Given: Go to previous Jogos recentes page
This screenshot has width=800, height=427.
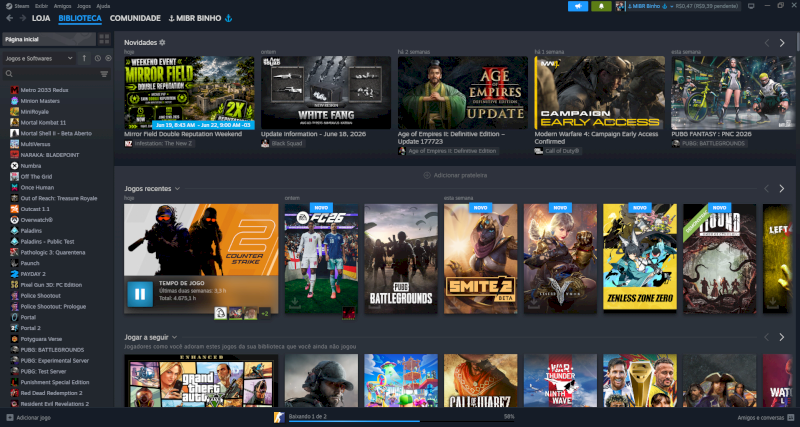Looking at the screenshot, I should (x=766, y=189).
